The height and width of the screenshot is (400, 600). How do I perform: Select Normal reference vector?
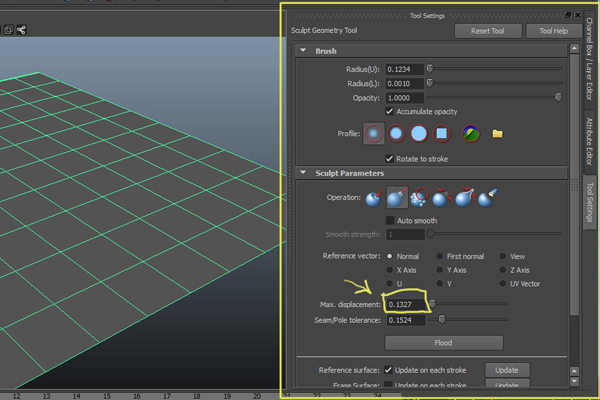(x=390, y=256)
